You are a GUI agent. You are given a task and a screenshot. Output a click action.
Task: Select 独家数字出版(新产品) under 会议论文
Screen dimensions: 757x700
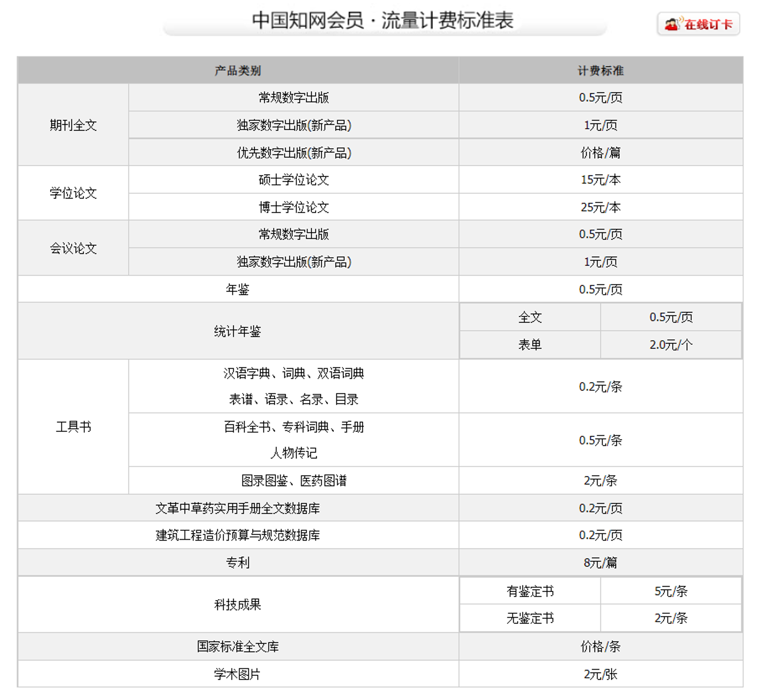coord(293,262)
